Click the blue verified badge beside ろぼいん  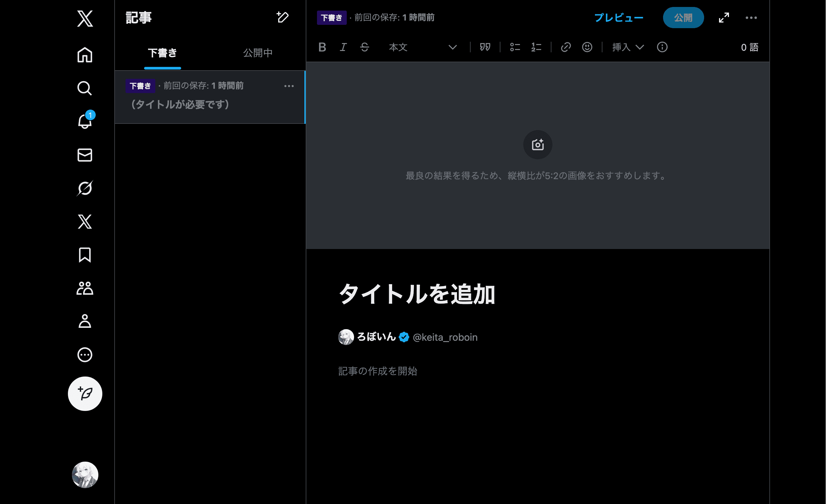404,337
